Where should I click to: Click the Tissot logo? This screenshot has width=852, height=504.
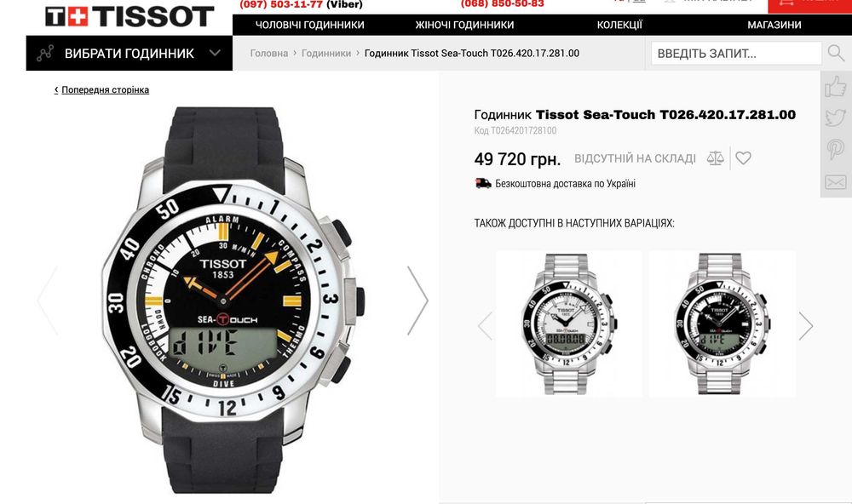pyautogui.click(x=130, y=16)
